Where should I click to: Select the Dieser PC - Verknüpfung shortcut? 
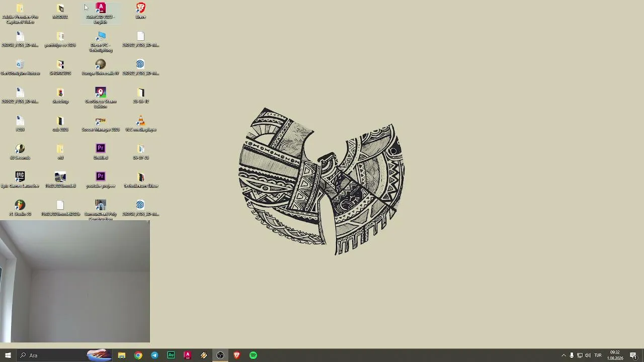click(x=101, y=42)
